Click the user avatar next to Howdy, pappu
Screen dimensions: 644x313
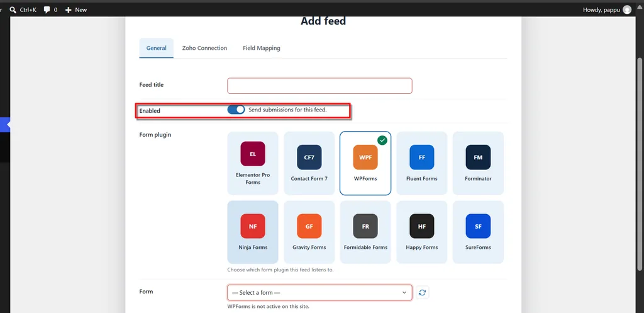coord(627,9)
